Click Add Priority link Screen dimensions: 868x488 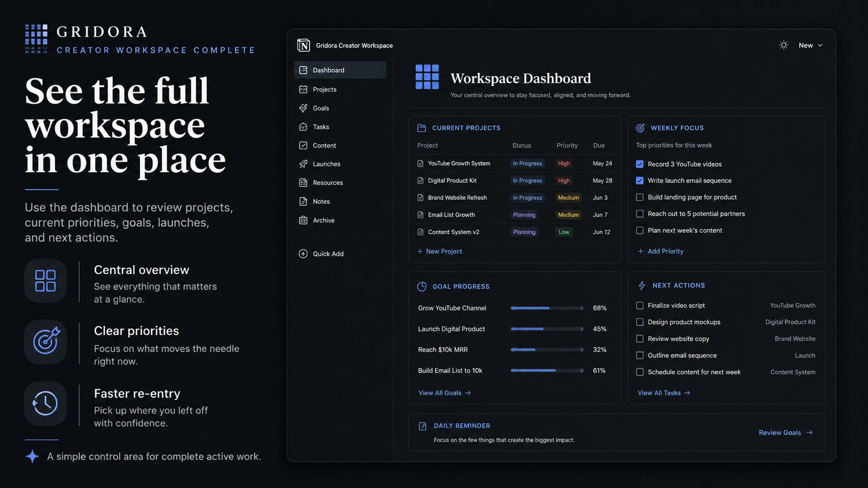(x=660, y=251)
